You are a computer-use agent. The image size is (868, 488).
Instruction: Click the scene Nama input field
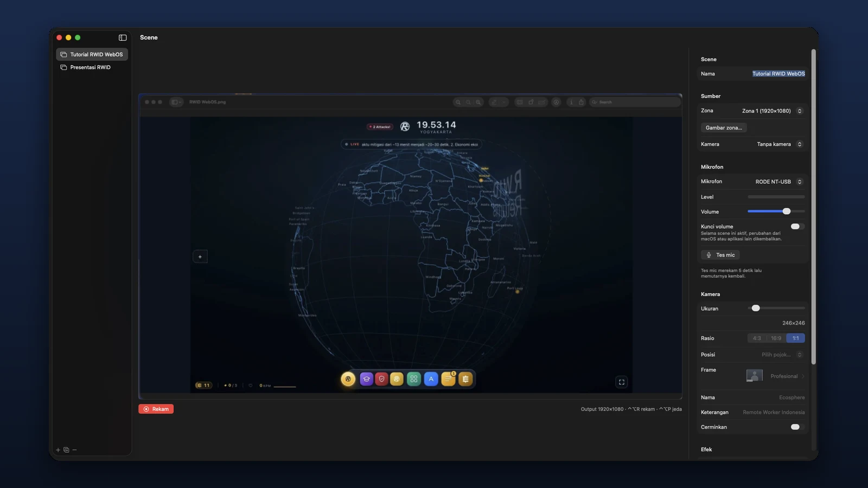pyautogui.click(x=778, y=74)
